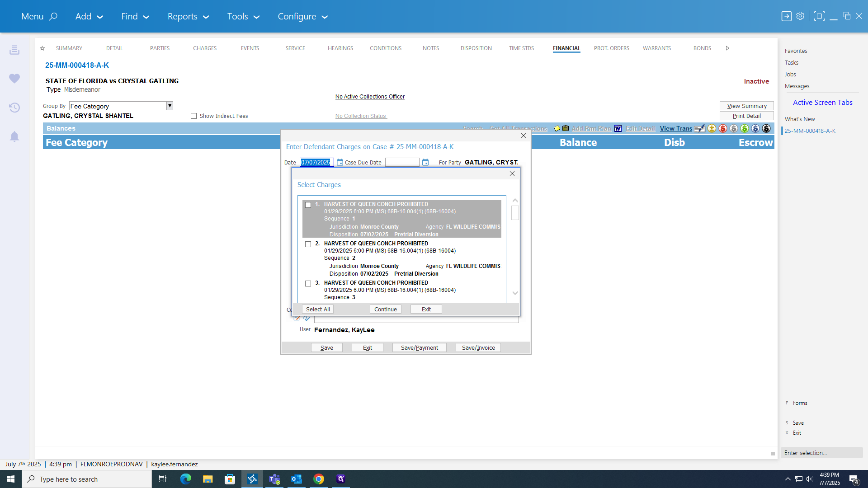Open the blue Word document icon
The height and width of the screenshot is (488, 868).
pyautogui.click(x=618, y=129)
